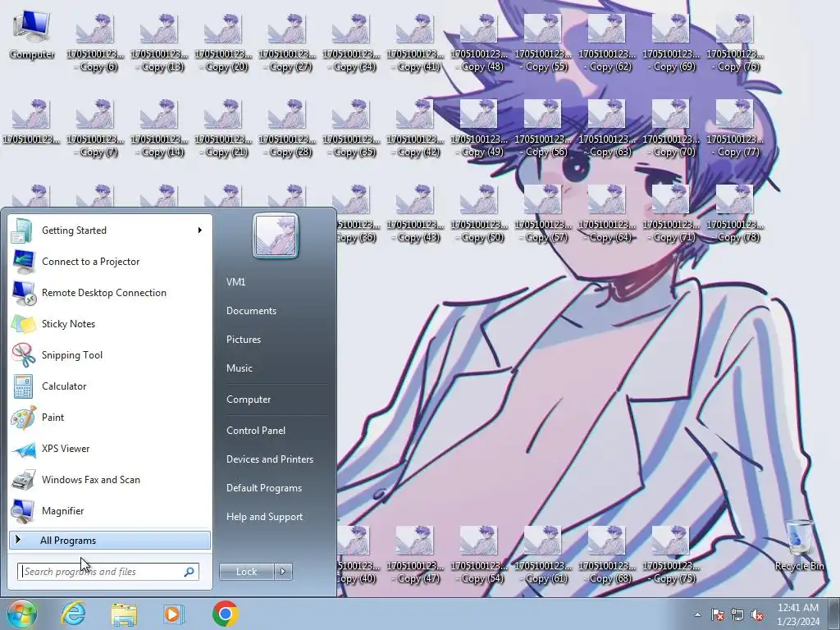840x630 pixels.
Task: Select the desktop file Copy (49)
Action: click(x=479, y=128)
